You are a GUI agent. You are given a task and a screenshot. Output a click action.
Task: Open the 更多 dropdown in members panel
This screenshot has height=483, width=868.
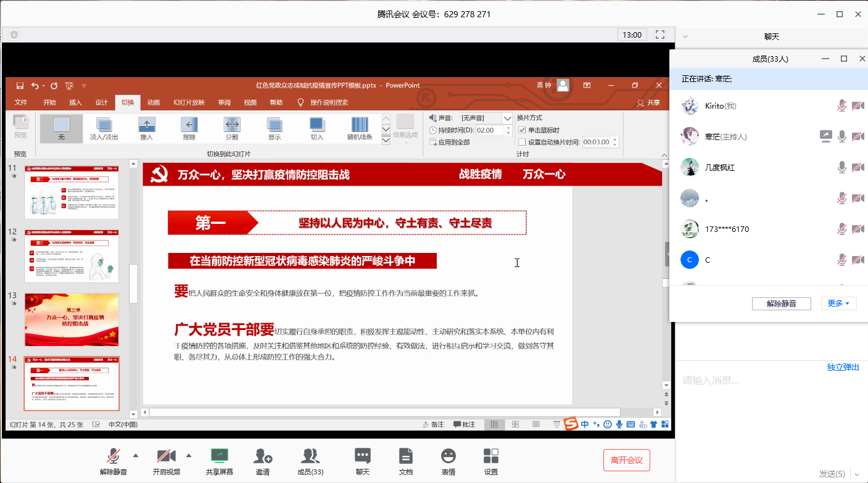[838, 303]
